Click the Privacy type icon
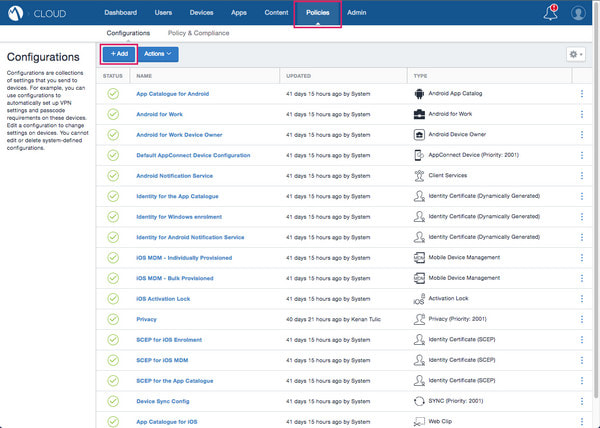The image size is (600, 428). coord(419,319)
